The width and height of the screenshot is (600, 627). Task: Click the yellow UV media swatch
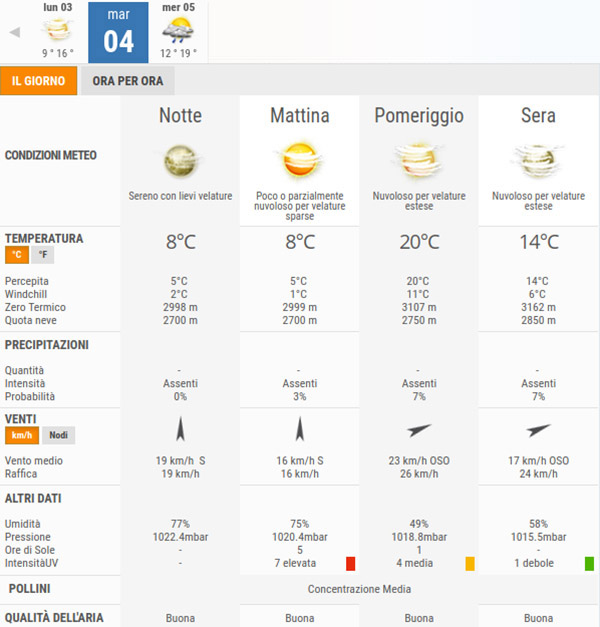[470, 563]
